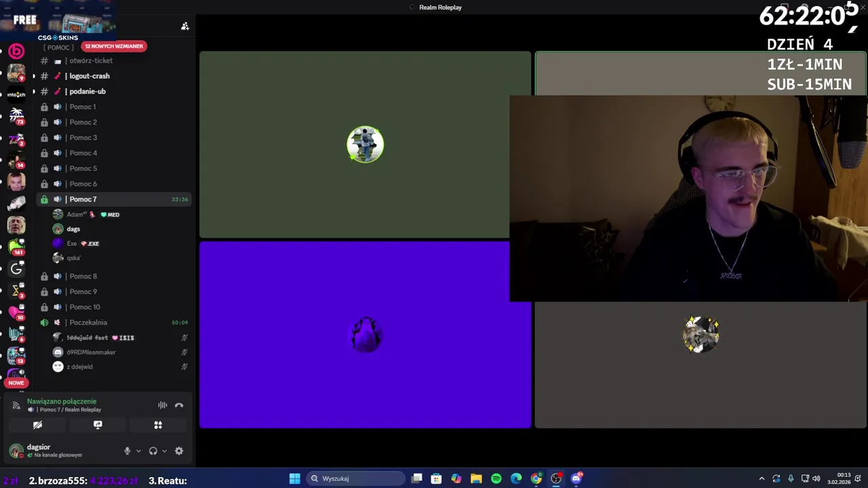Show hidden system tray icons
Screen dimensions: 868x488
point(762,479)
